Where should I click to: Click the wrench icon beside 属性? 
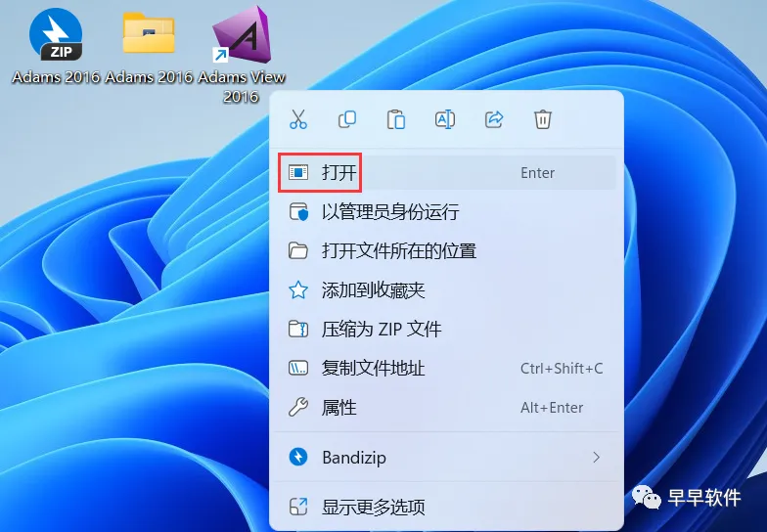pos(298,407)
